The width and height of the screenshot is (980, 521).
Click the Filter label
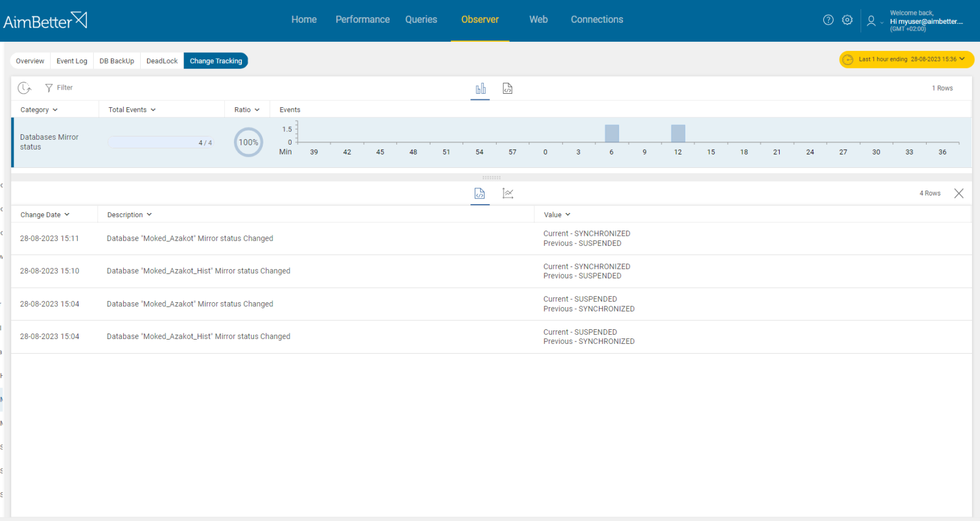(x=65, y=88)
